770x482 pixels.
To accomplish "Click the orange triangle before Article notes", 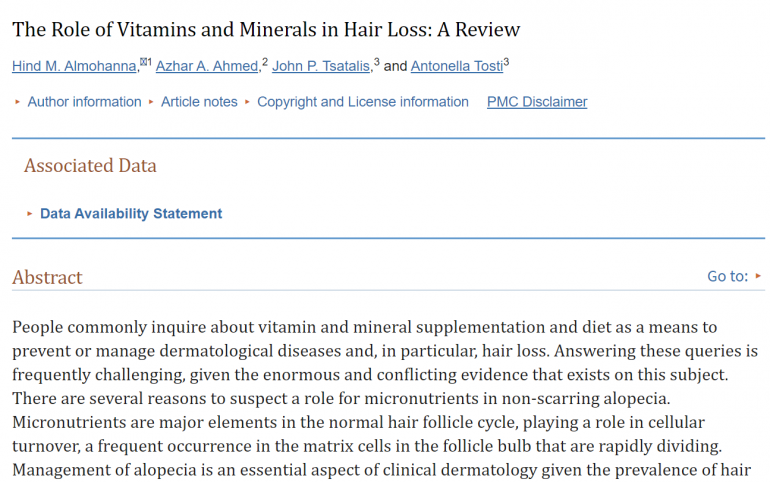I will click(151, 102).
